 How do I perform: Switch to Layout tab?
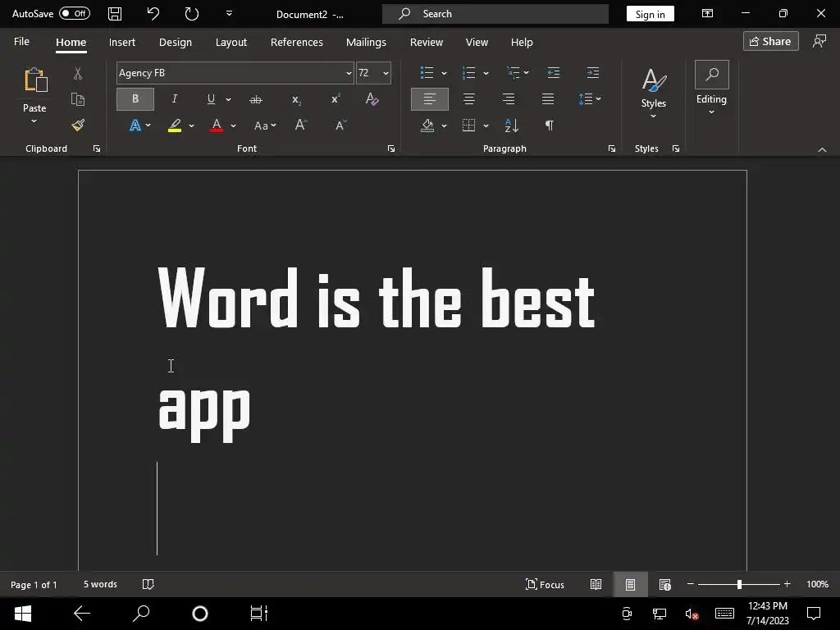coord(231,43)
